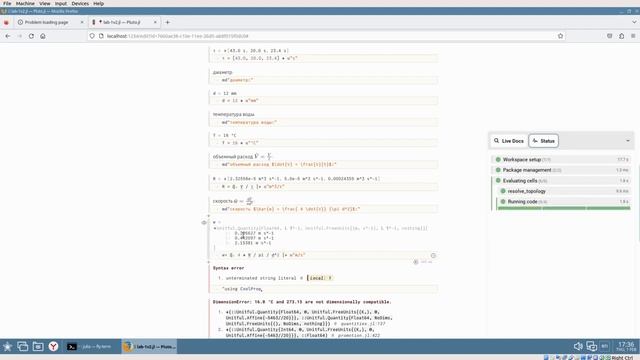Click the quantities.jl:727 stack trace link
The image size is (640, 360).
[x=362, y=324]
